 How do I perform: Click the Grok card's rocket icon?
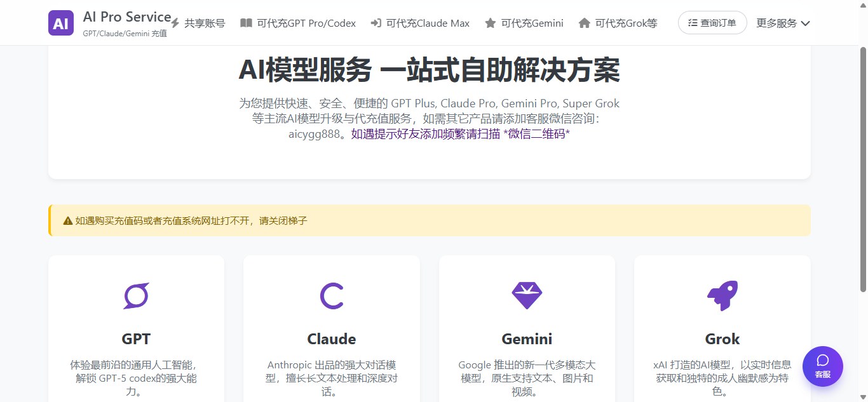(722, 295)
